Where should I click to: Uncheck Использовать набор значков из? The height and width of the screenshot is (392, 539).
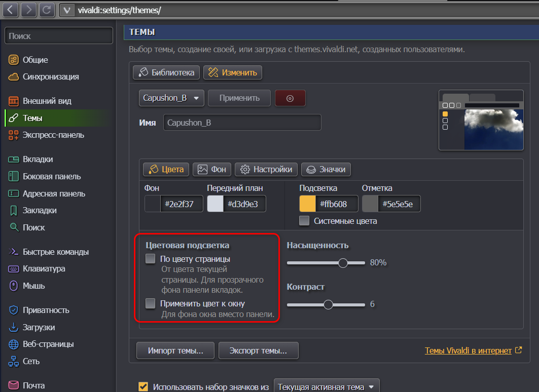click(x=143, y=386)
